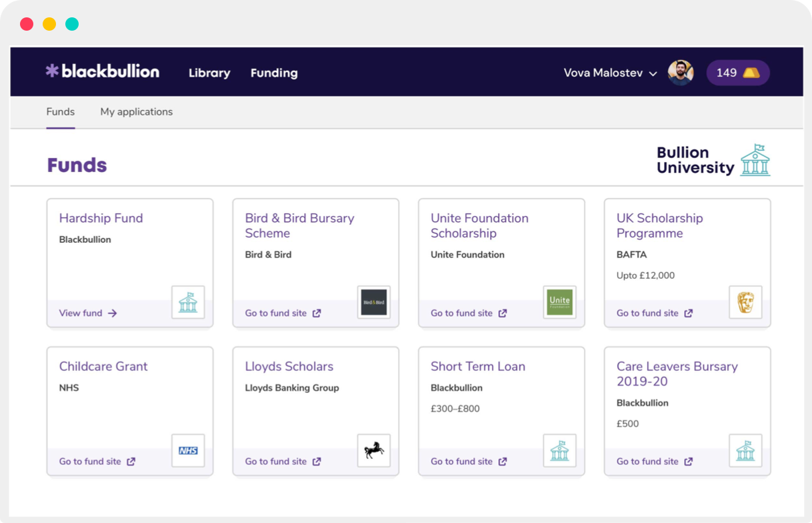Switch to the My applications tab
The width and height of the screenshot is (812, 523).
[x=136, y=111]
